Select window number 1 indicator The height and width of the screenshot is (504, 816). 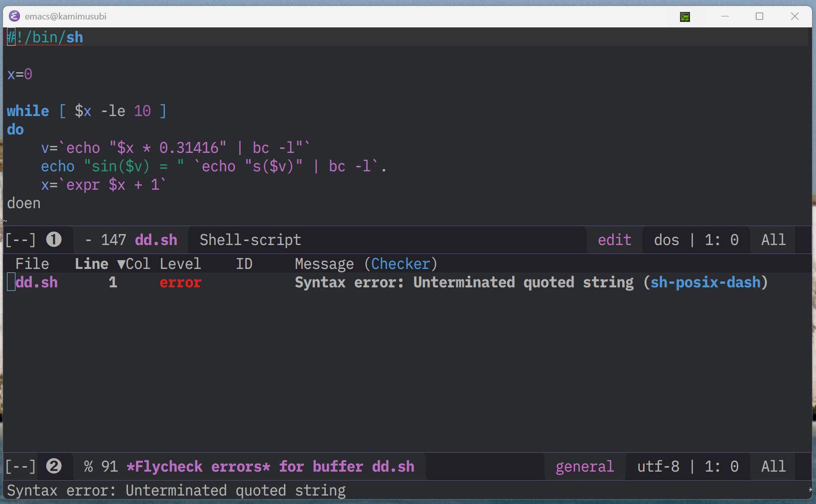click(54, 240)
